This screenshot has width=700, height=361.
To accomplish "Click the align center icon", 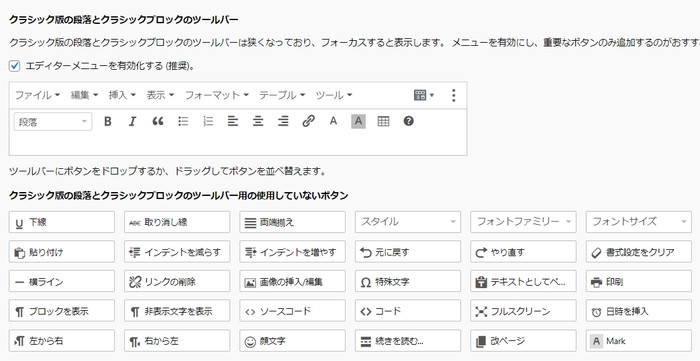I will (258, 121).
